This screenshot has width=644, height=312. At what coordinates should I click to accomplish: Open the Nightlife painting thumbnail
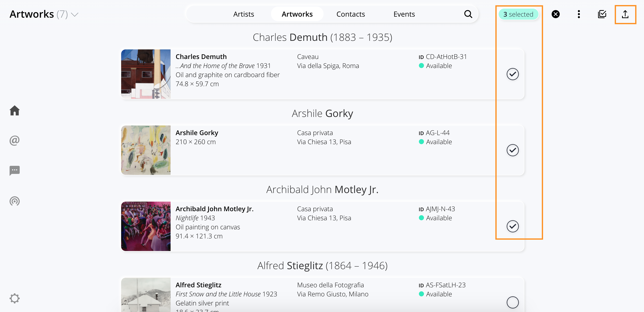point(146,226)
